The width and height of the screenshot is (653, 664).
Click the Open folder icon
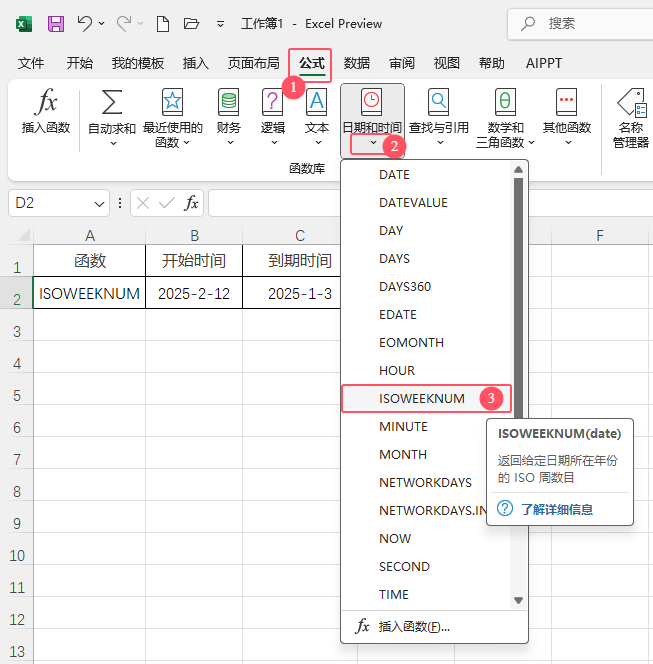(x=191, y=24)
